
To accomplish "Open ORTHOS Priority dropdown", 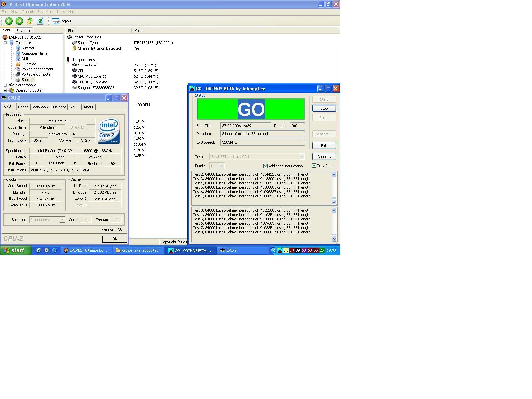I will point(217,166).
